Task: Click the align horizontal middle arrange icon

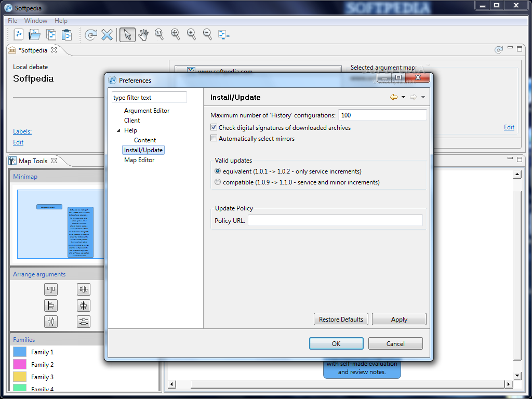Action: [84, 289]
